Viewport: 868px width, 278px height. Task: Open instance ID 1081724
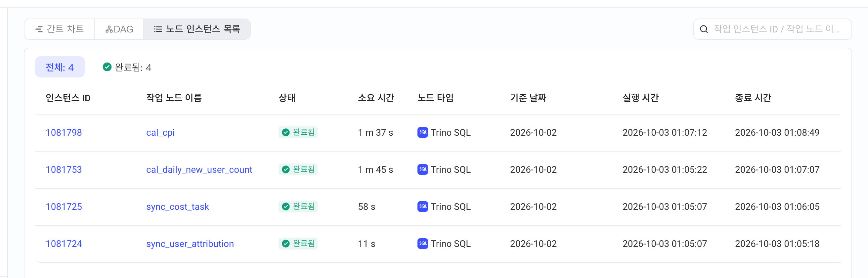click(64, 244)
